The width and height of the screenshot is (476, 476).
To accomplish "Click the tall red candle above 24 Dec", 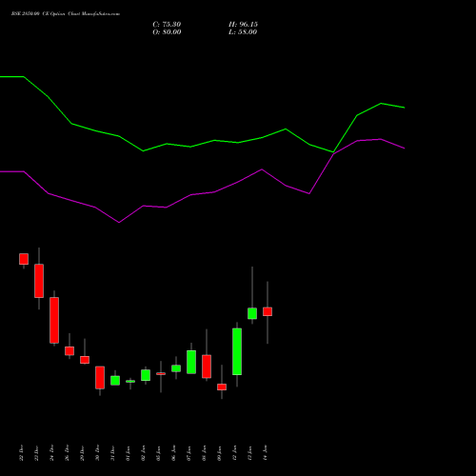I will [x=54, y=320].
